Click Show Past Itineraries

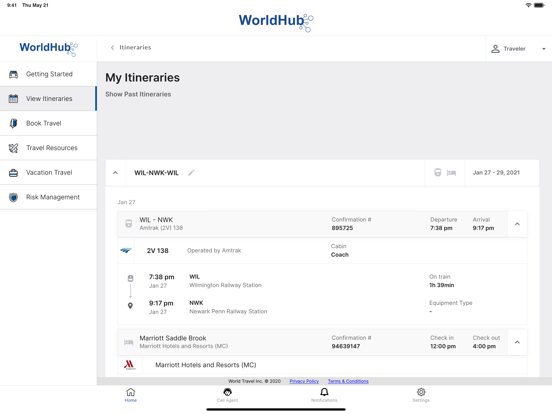[x=138, y=94]
